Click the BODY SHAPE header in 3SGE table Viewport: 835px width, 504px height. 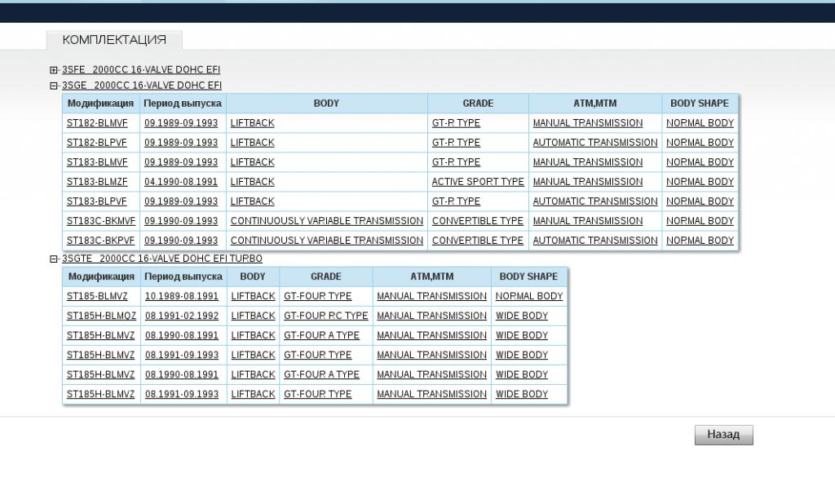(699, 104)
